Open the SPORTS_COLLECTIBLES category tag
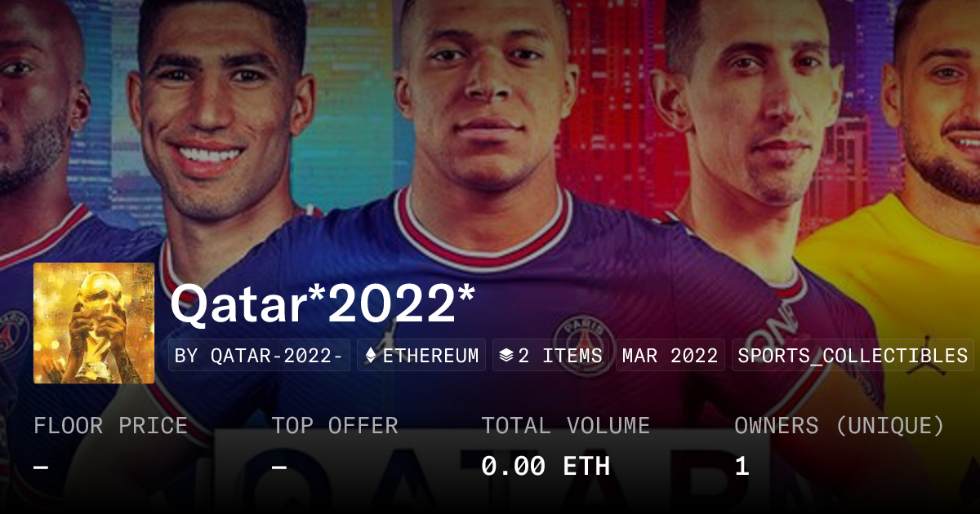 [x=853, y=356]
